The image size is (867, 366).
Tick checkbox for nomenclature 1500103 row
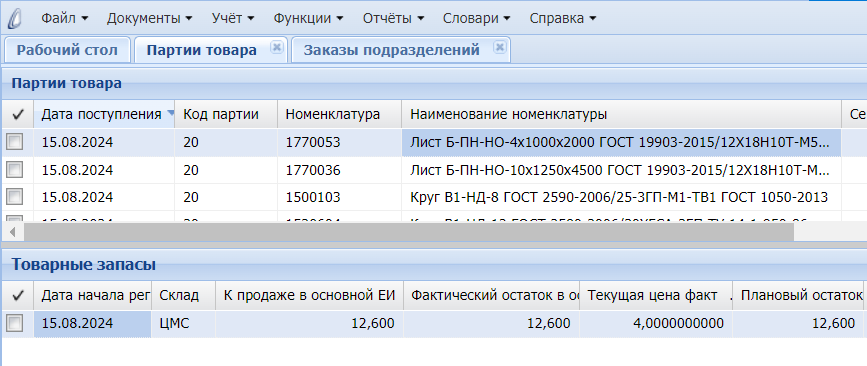click(x=14, y=197)
